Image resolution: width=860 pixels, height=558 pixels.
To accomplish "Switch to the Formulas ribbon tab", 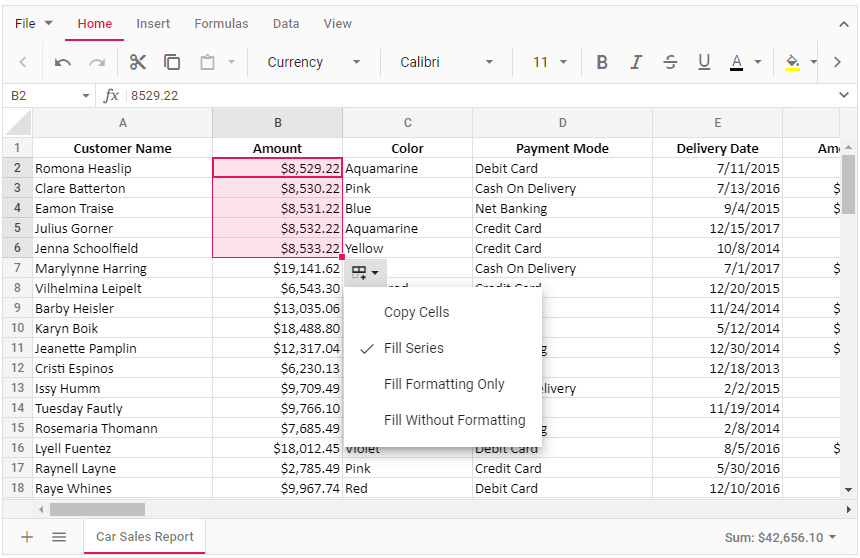I will pyautogui.click(x=221, y=23).
